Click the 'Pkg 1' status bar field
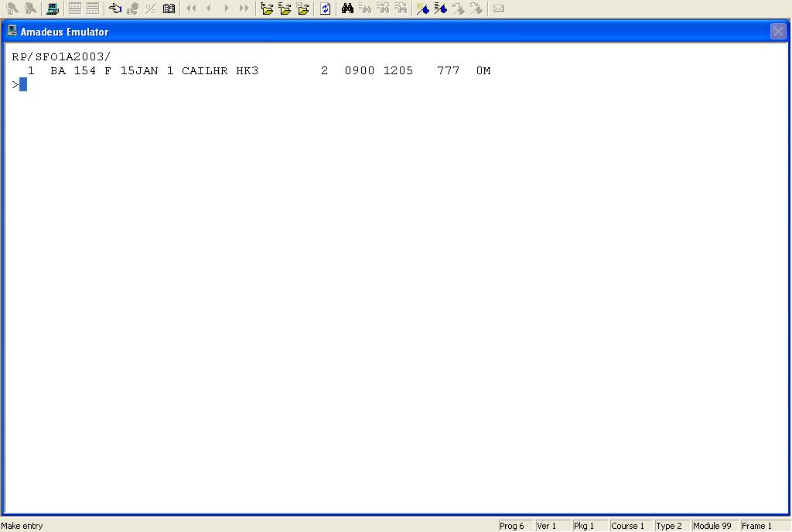Image resolution: width=792 pixels, height=532 pixels. click(590, 526)
